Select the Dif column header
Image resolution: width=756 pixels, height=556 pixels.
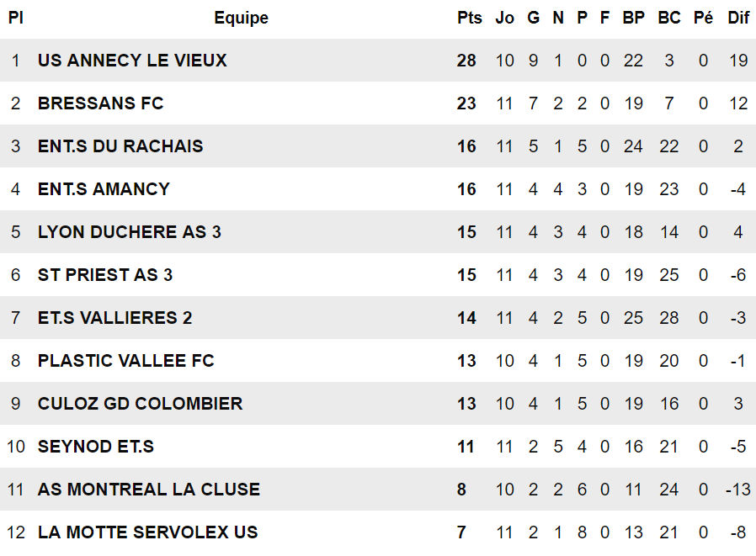point(738,18)
